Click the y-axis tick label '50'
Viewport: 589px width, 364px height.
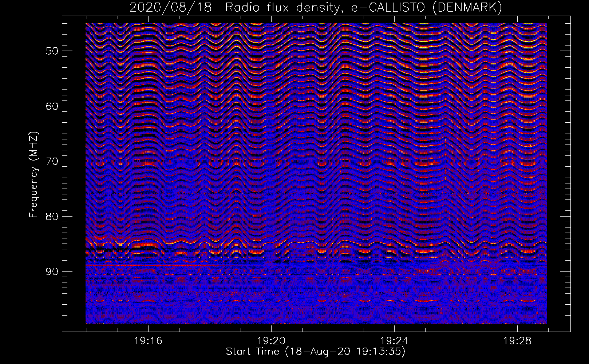click(52, 51)
